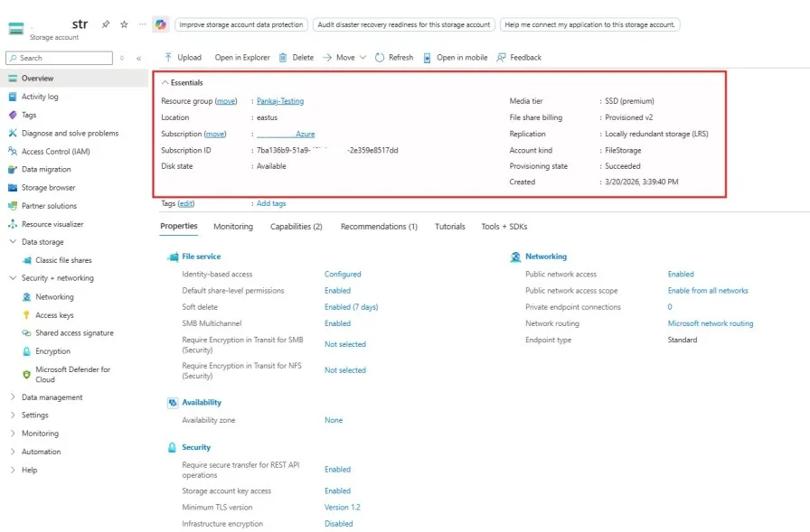Click Resource group move link
Image resolution: width=810 pixels, height=532 pixels.
tap(226, 101)
